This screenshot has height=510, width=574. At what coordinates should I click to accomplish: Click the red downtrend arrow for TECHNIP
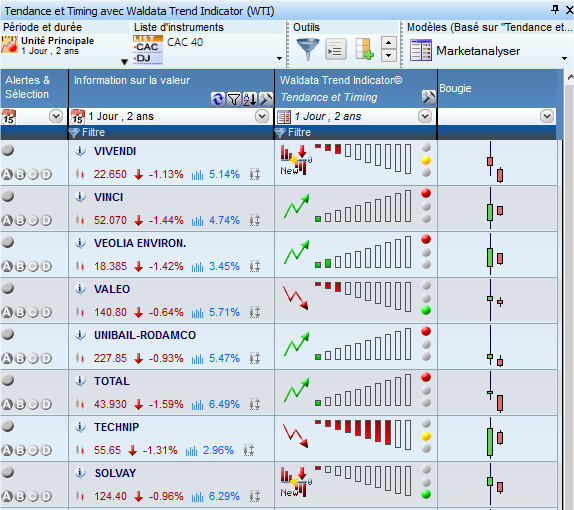click(295, 436)
